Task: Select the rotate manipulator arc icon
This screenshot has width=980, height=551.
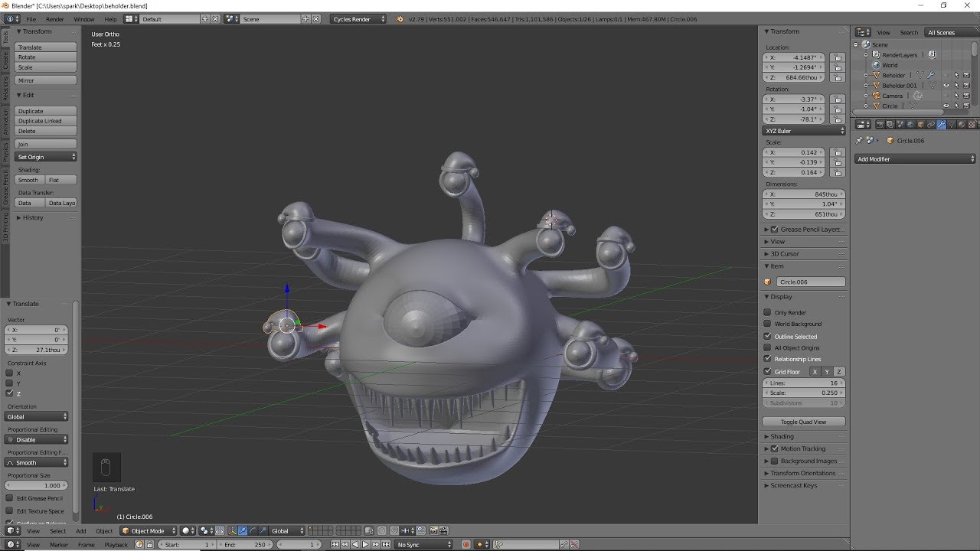Action: click(x=252, y=530)
